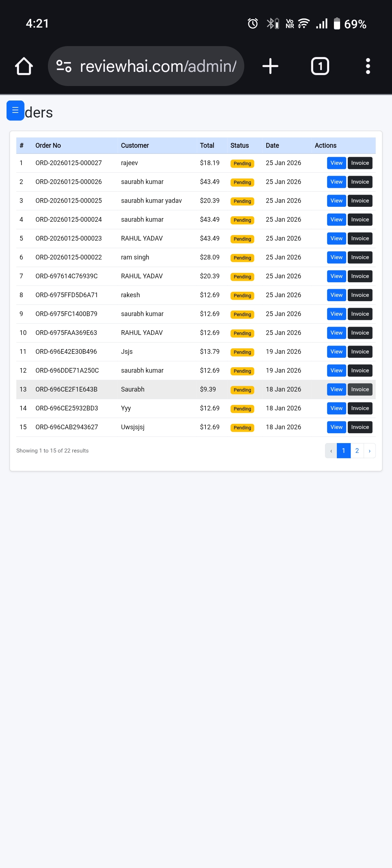392x868 pixels.
Task: Open invoice for Uwsjsjsj's order
Action: [360, 427]
